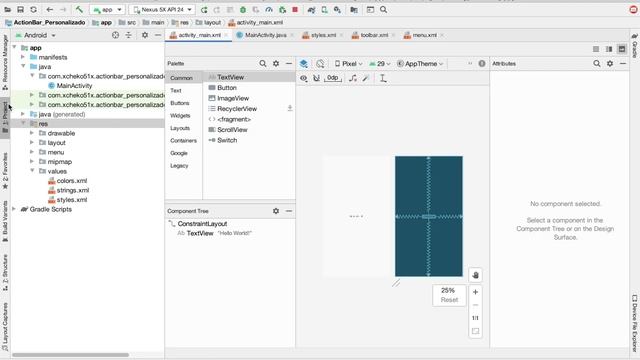
Task: Click ActionBar_Personalizado breadcrumb
Action: [x=49, y=22]
